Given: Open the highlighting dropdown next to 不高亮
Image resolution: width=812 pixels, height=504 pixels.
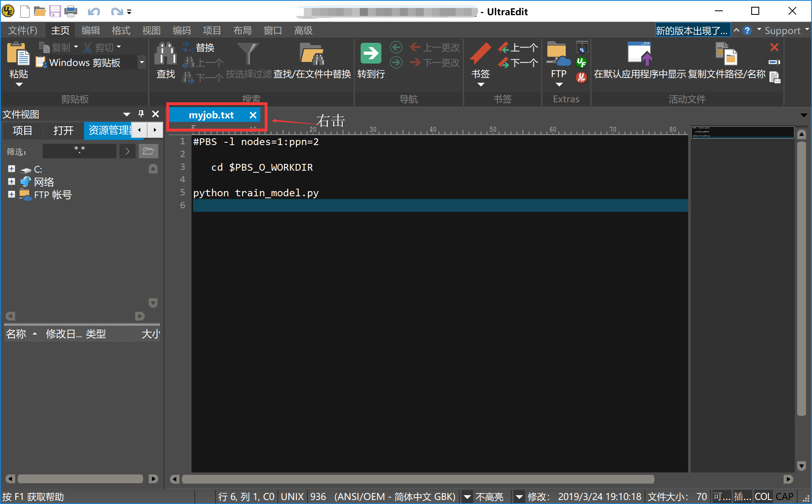Looking at the screenshot, I should [519, 497].
